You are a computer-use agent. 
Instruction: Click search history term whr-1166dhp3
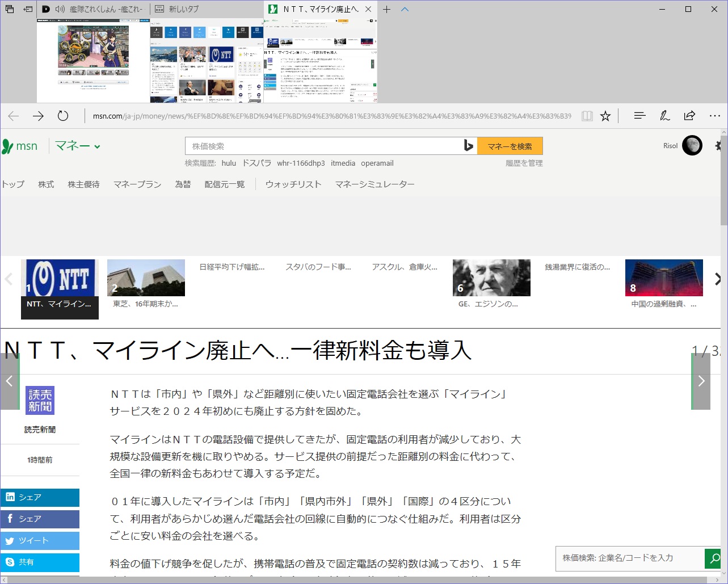(301, 163)
